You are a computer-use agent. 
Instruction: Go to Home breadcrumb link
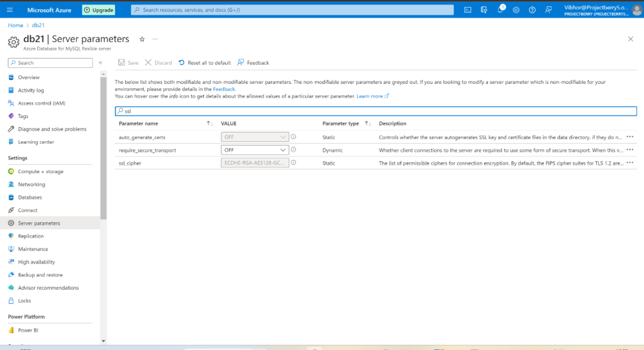(16, 25)
